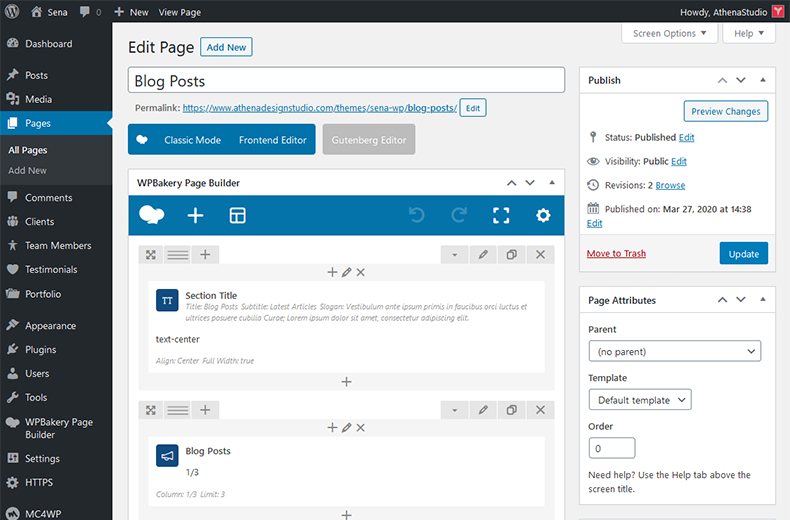Click the Gutenberg Editor button
The image size is (790, 520).
click(369, 140)
